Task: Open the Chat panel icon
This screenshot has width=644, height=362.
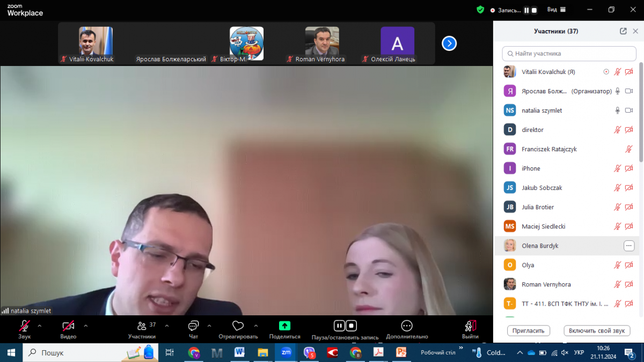Action: point(193,326)
